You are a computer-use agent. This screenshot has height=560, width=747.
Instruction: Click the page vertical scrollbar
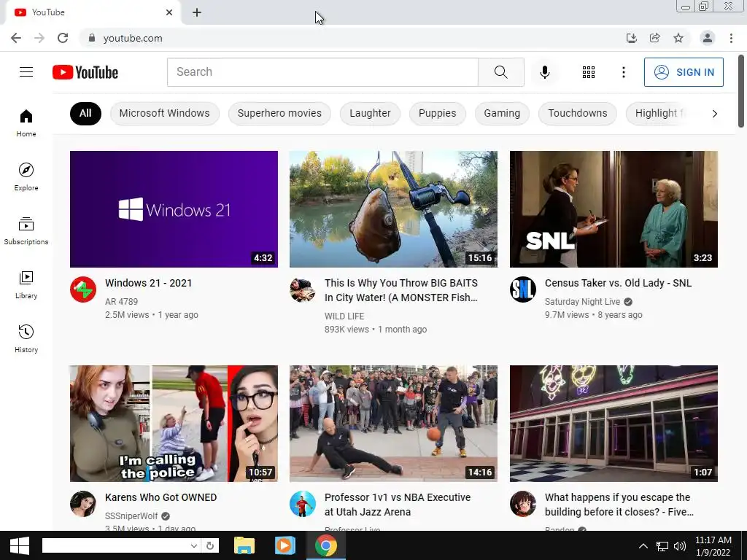741,90
